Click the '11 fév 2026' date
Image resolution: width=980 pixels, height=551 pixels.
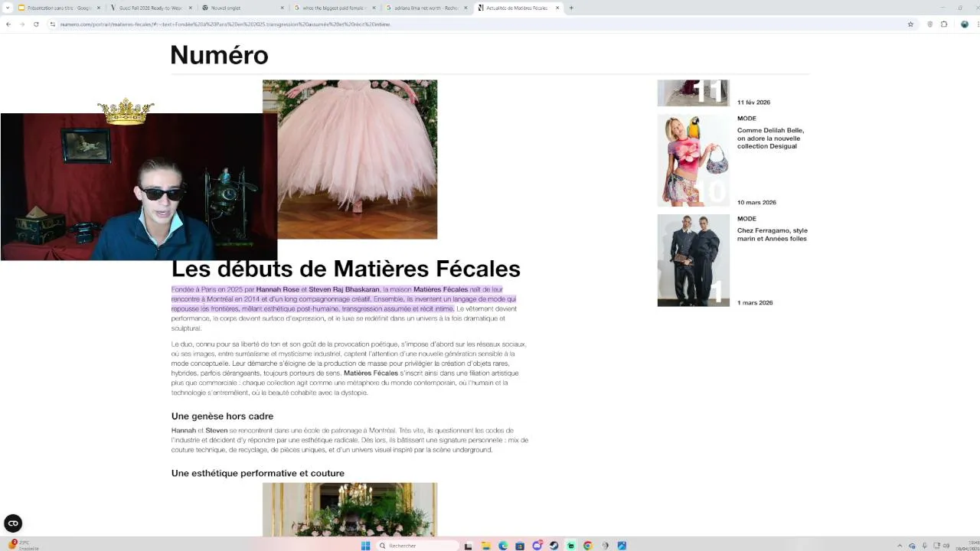(x=753, y=103)
